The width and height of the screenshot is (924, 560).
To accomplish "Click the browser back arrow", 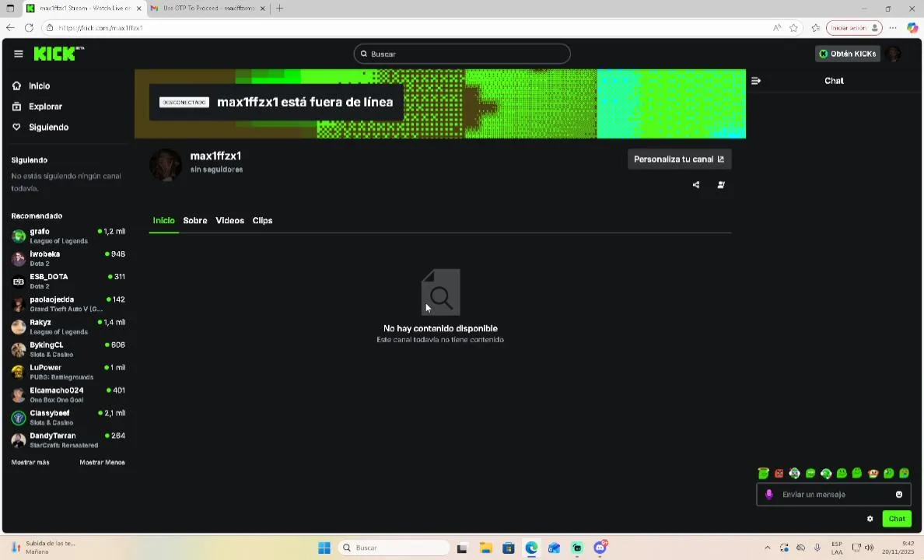I will (10, 28).
